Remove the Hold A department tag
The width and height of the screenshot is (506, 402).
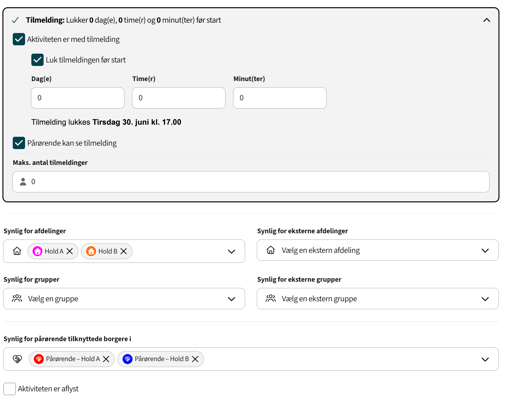click(69, 251)
